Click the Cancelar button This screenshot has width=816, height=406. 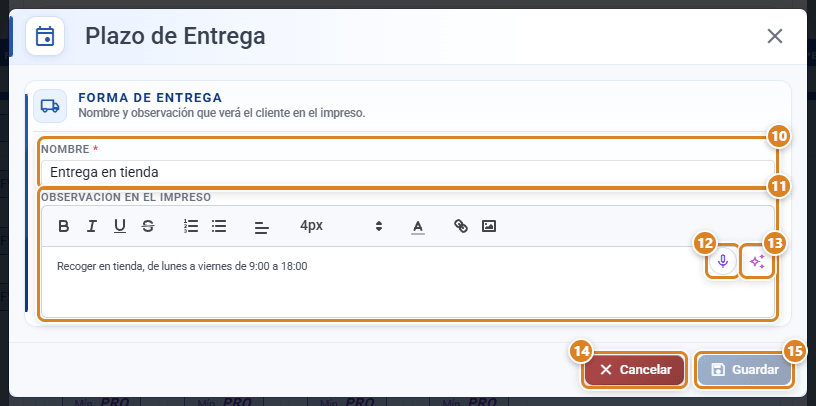(634, 370)
